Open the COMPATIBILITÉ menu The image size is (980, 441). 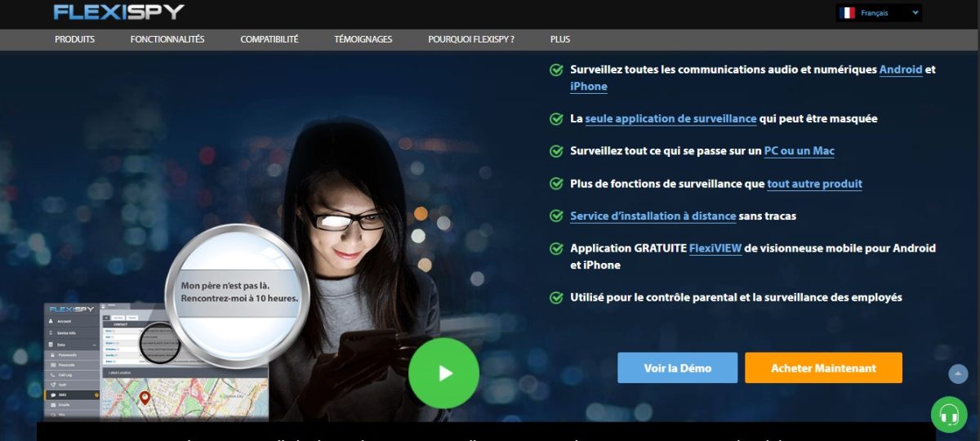269,39
